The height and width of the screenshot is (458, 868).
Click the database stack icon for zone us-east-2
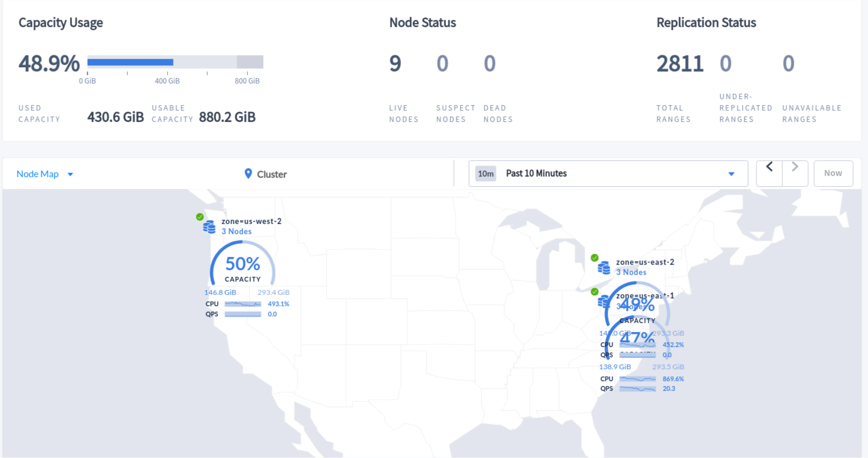pos(604,268)
